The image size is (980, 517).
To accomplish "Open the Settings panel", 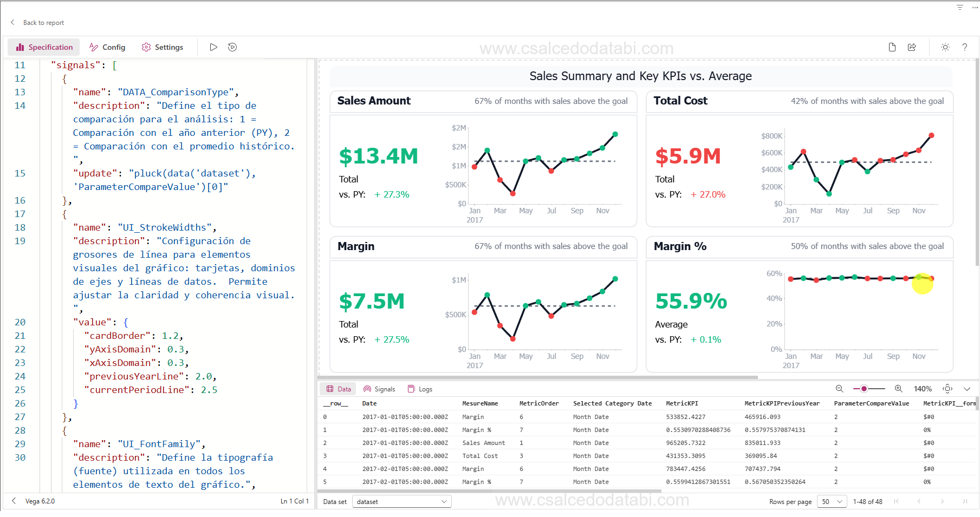I will coord(163,47).
